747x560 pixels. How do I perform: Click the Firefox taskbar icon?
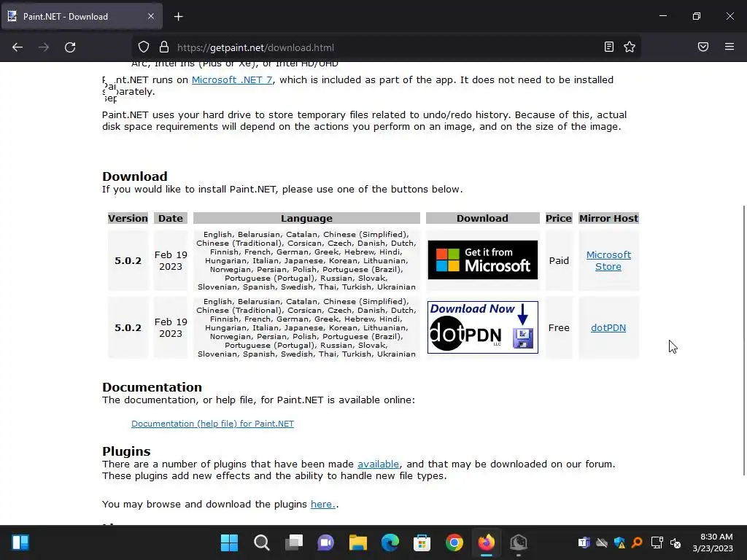click(487, 542)
